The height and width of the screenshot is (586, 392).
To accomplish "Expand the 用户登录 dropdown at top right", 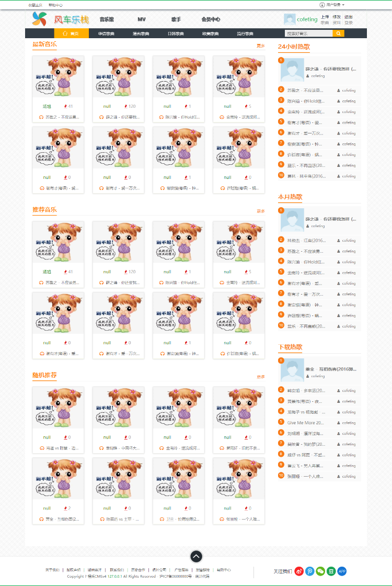I will (x=332, y=5).
